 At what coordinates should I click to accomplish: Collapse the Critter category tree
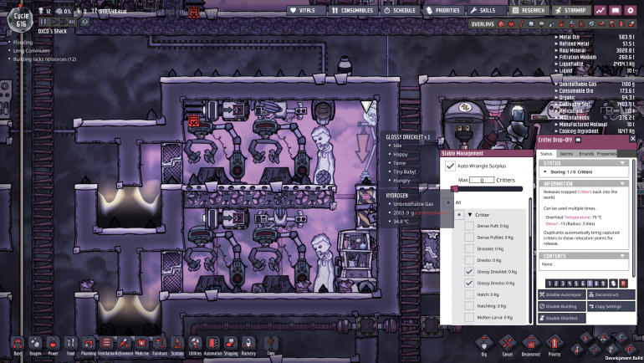click(x=470, y=215)
